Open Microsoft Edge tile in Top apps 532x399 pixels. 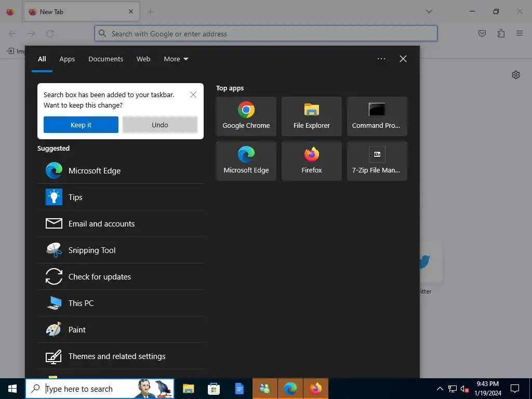(246, 161)
